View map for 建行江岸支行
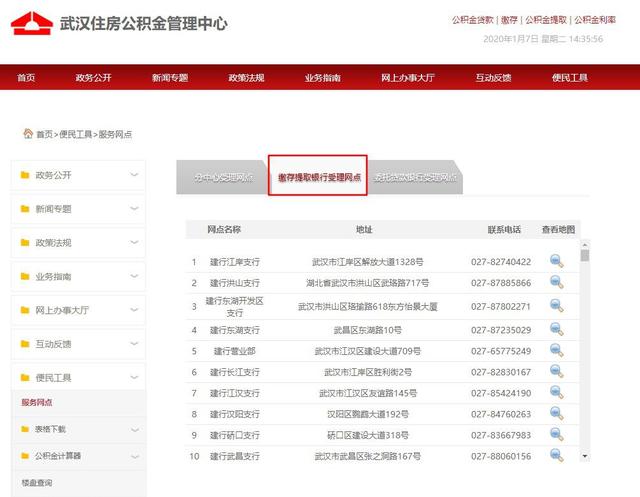This screenshot has width=640, height=497. click(557, 261)
